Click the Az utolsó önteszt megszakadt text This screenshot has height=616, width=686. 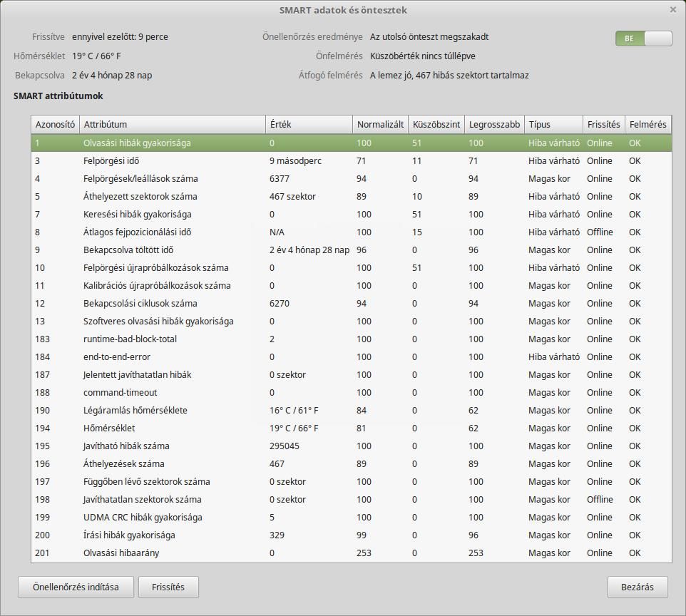[429, 37]
